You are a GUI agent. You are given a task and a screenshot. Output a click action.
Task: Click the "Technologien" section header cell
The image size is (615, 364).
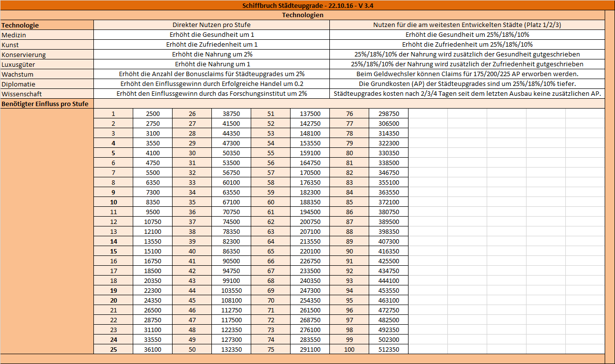tap(303, 15)
